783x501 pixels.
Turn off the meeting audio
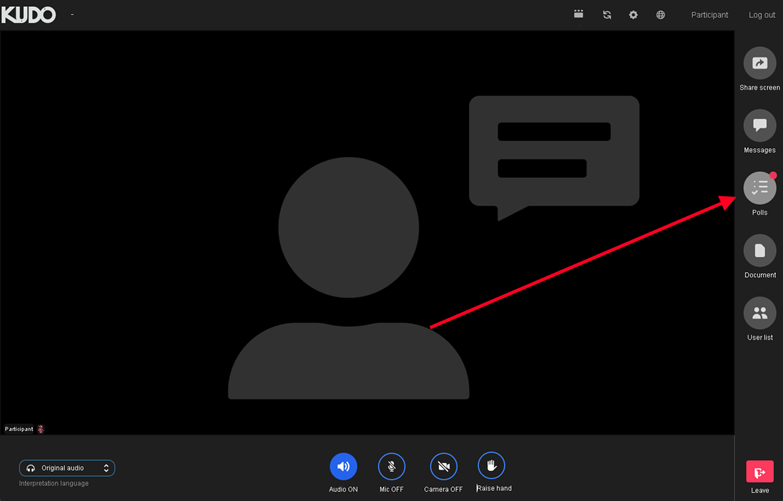(343, 467)
